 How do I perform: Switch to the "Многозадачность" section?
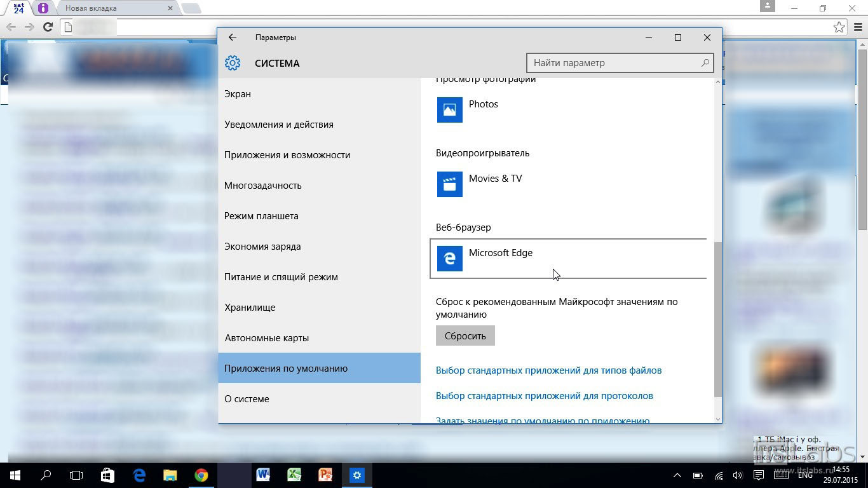coord(319,186)
